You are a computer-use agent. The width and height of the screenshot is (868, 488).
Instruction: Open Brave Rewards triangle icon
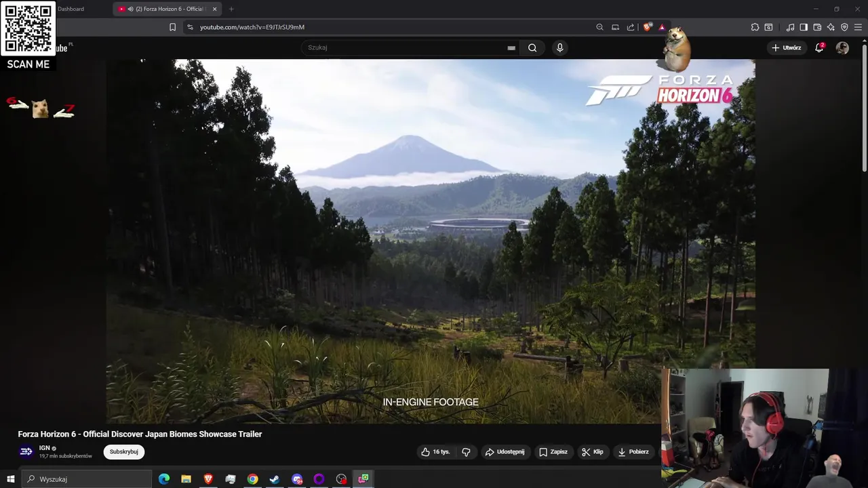(x=662, y=27)
